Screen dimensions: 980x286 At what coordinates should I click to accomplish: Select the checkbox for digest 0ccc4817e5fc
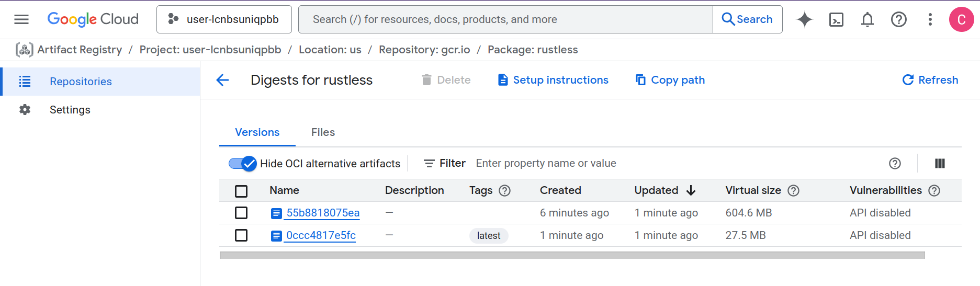point(241,235)
